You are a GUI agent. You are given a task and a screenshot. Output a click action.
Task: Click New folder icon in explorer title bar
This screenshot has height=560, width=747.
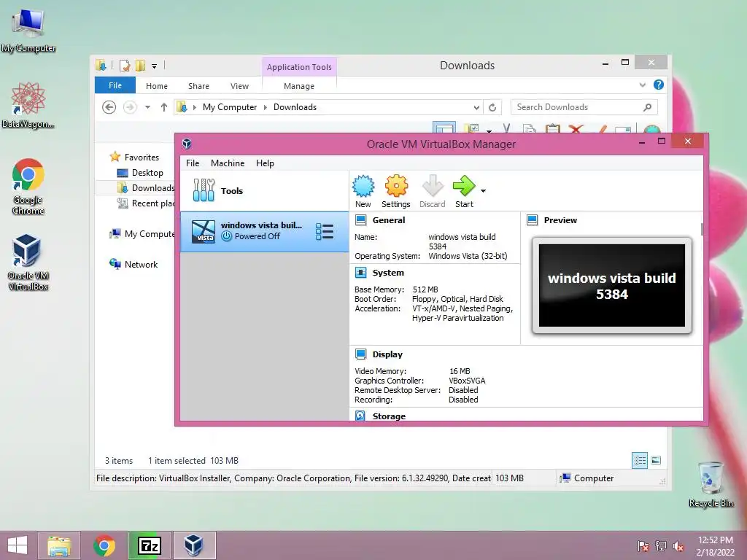[141, 65]
